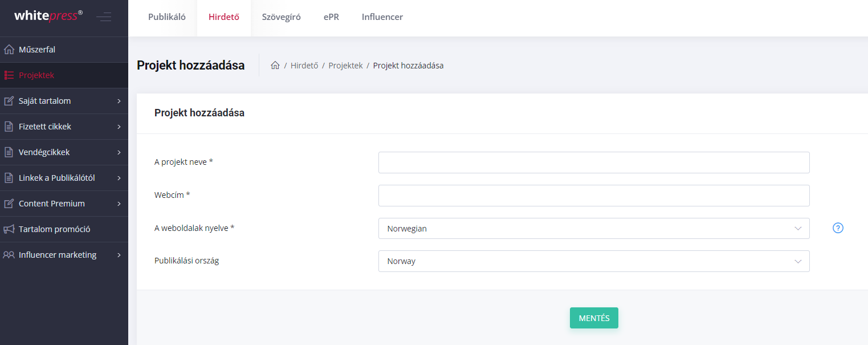Screen dimensions: 868x345
Task: Click the whitepress logo
Action: coord(48,16)
